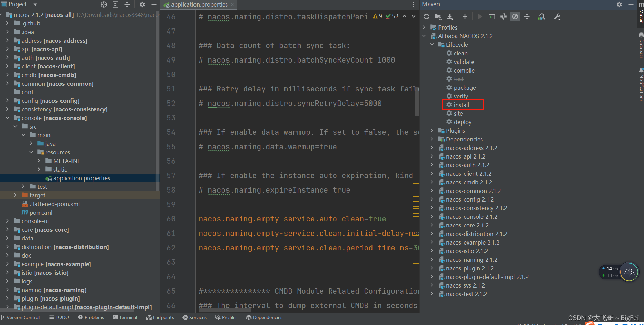This screenshot has height=325, width=644.
Task: Open the Profiler tool window
Action: (226, 317)
